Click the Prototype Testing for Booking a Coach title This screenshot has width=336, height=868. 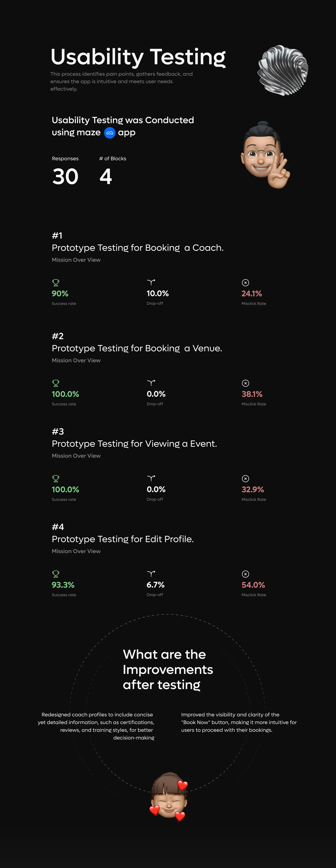click(137, 248)
